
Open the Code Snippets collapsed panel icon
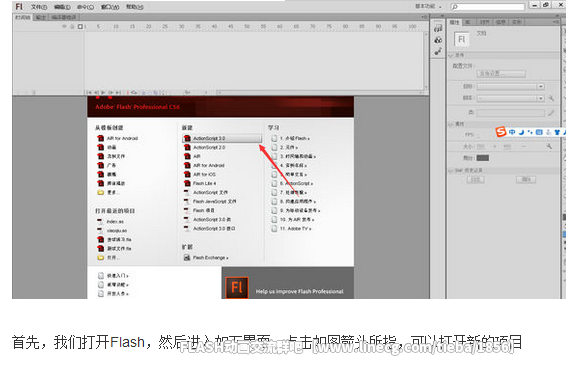tap(438, 29)
